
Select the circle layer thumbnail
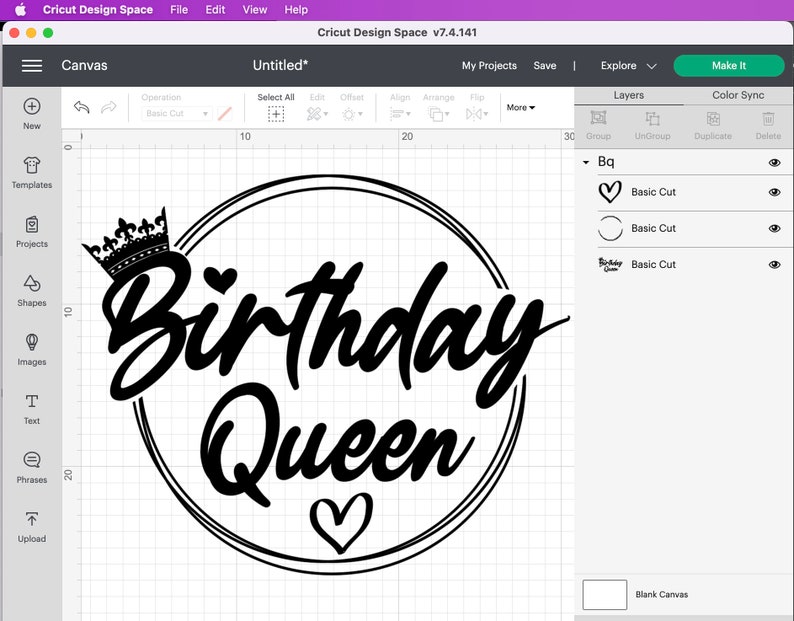click(610, 228)
